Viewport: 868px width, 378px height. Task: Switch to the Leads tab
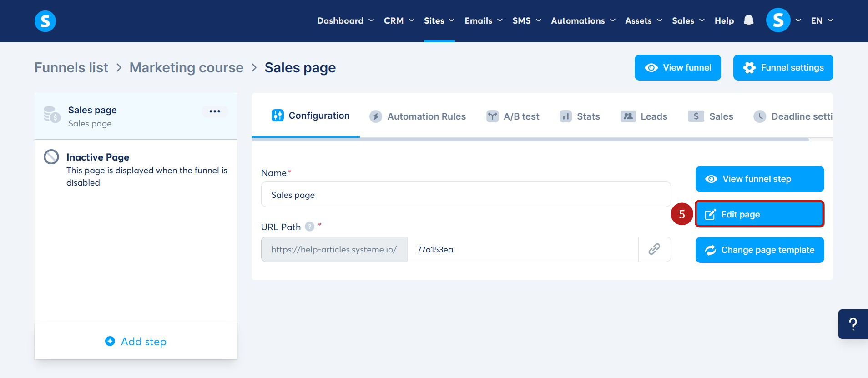[x=644, y=116]
